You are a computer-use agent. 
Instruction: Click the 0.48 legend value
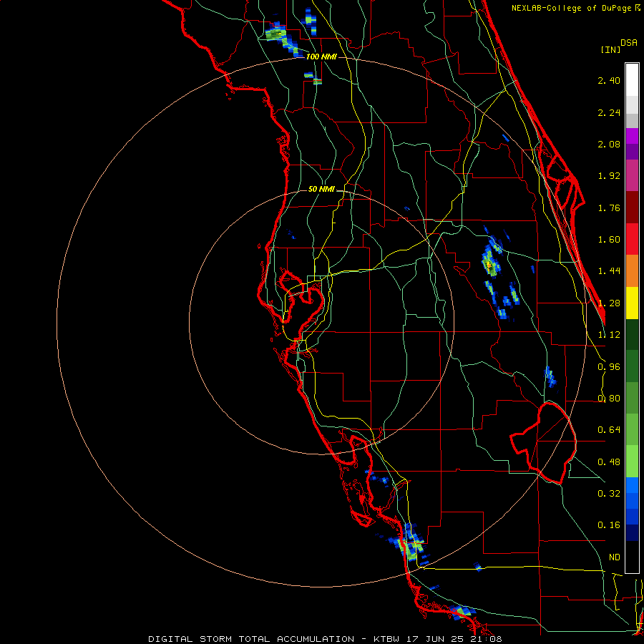pyautogui.click(x=609, y=462)
